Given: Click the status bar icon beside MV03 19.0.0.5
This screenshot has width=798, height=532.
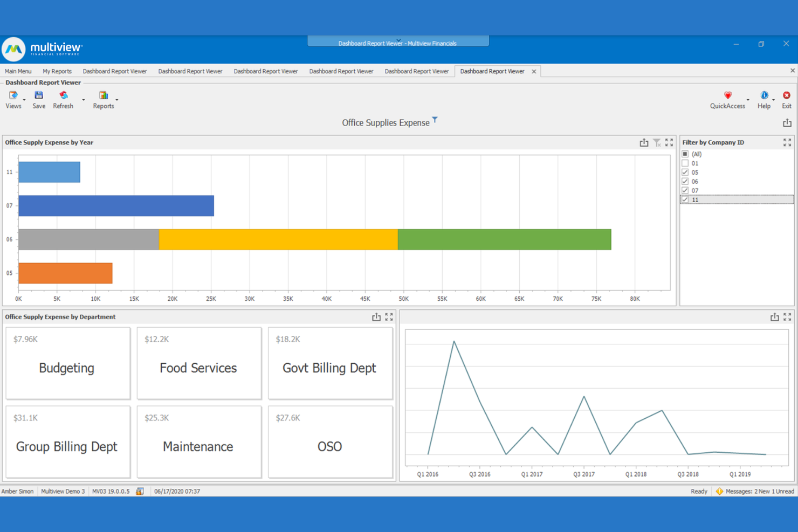Looking at the screenshot, I should 140,491.
